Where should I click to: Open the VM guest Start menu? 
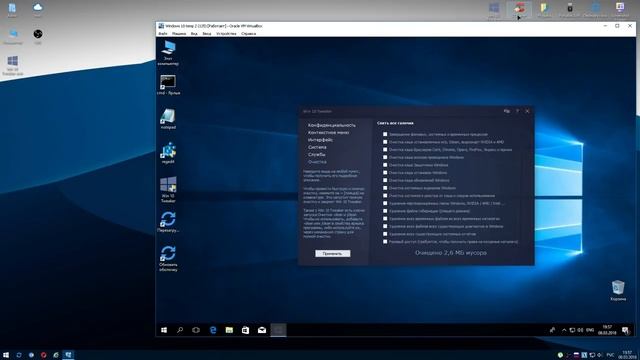(164, 330)
